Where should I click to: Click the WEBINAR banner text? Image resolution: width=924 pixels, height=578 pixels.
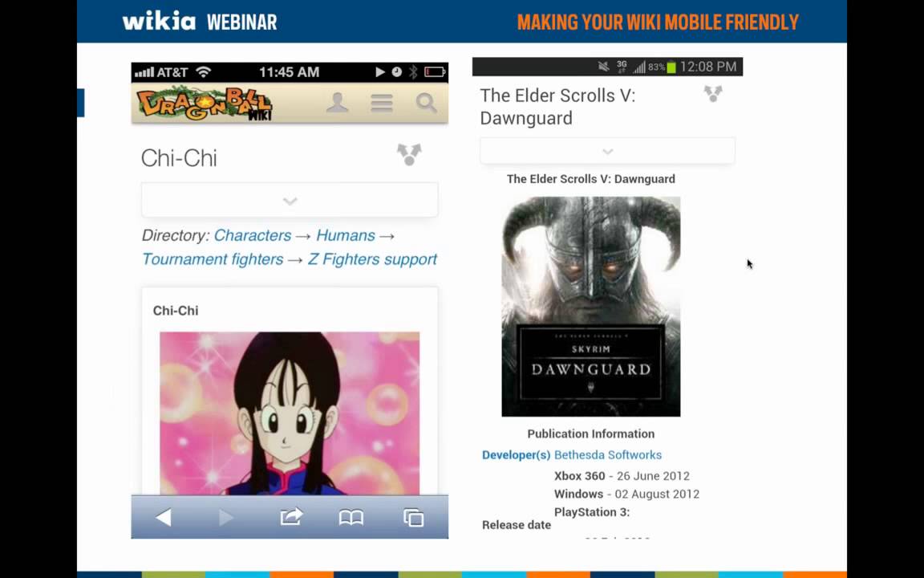pos(241,22)
